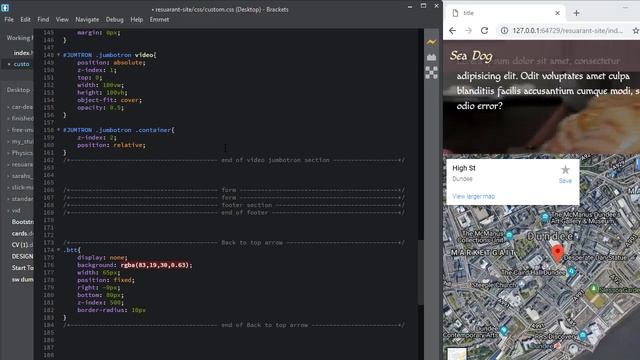
Task: Open the 'sw dum' file in the sidebar
Action: coord(22,280)
